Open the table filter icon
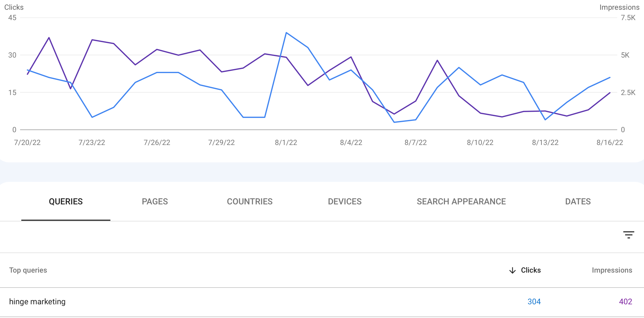This screenshot has height=318, width=644. (628, 235)
